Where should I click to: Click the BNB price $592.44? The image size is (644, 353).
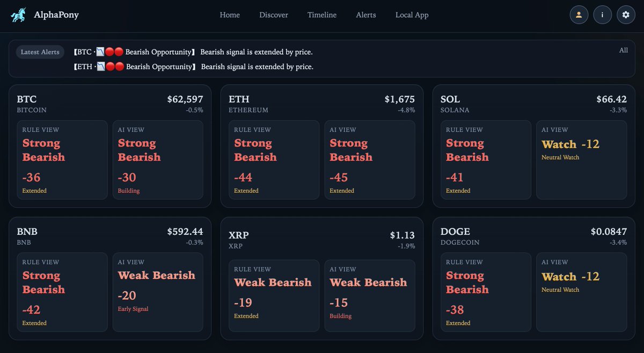[185, 232]
